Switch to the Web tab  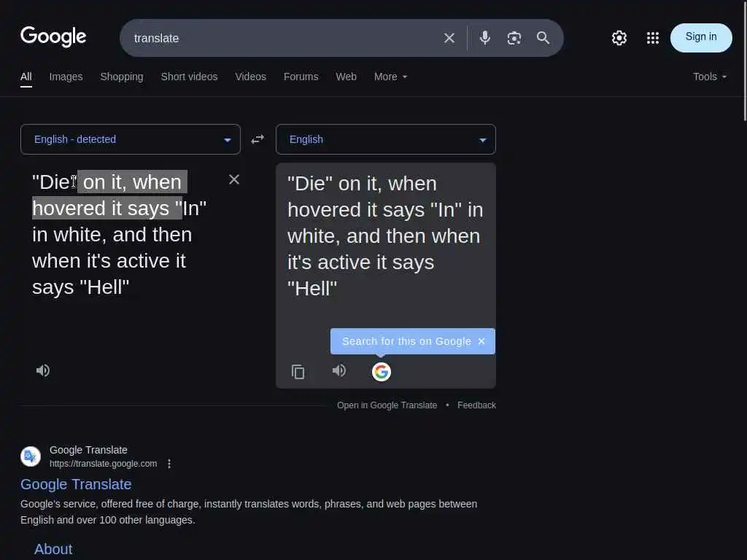(x=347, y=77)
